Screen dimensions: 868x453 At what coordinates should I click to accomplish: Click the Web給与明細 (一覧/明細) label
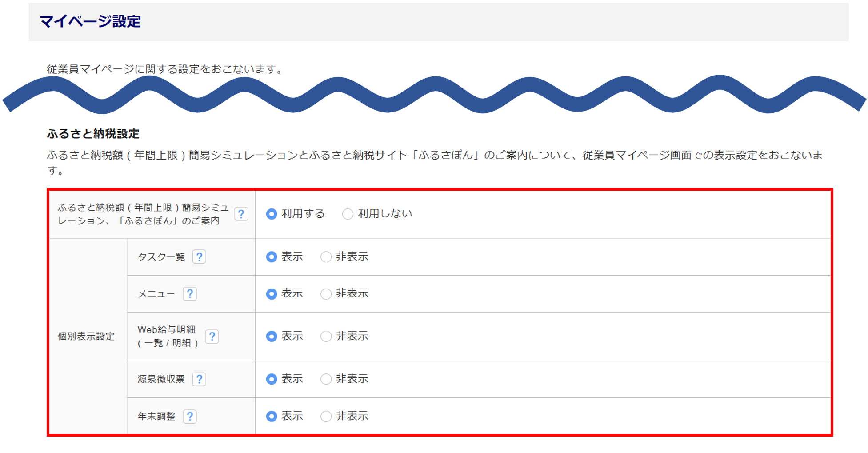click(x=168, y=337)
